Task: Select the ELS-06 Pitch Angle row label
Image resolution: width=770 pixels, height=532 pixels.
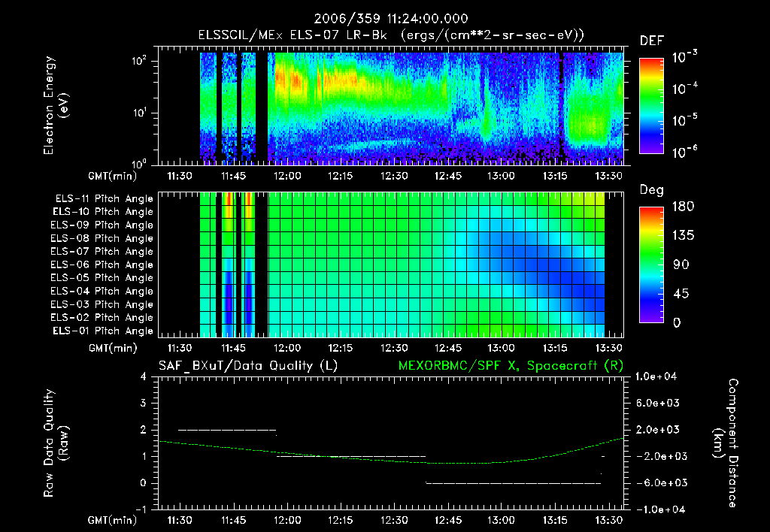Action: pos(102,264)
